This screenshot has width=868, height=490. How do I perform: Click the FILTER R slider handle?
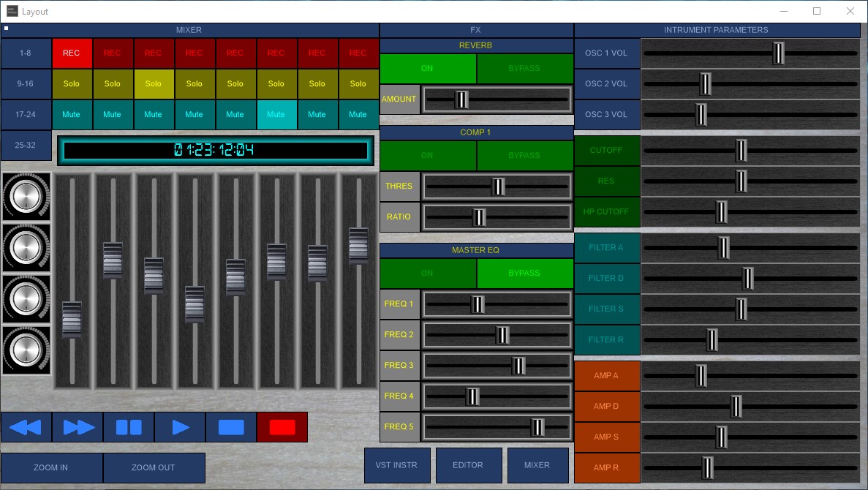click(712, 340)
